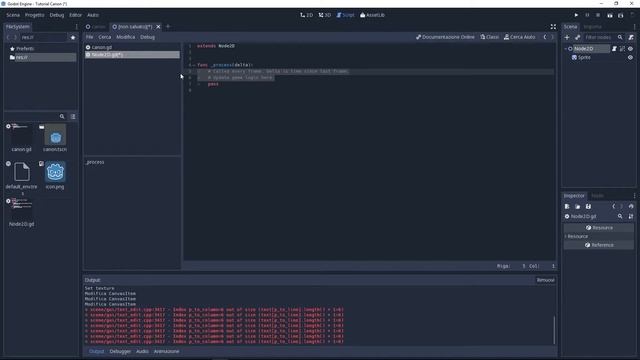Go to previous object in Inspector history

[613, 207]
